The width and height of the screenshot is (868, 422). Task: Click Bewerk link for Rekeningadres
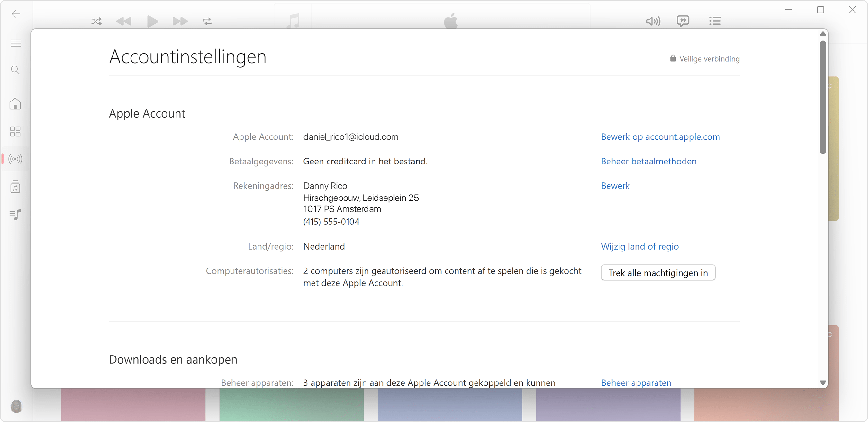(615, 186)
